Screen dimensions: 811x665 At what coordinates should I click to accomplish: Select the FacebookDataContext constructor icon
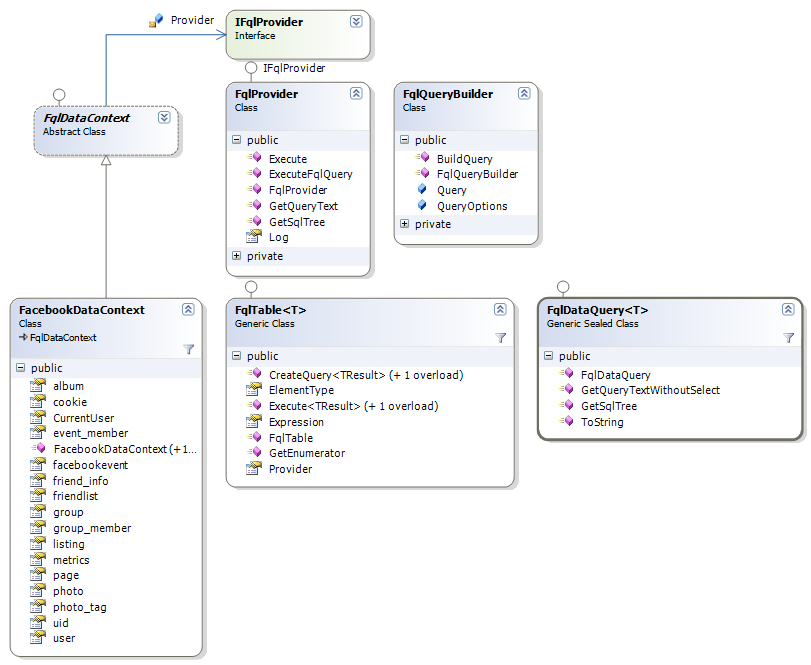coord(38,448)
